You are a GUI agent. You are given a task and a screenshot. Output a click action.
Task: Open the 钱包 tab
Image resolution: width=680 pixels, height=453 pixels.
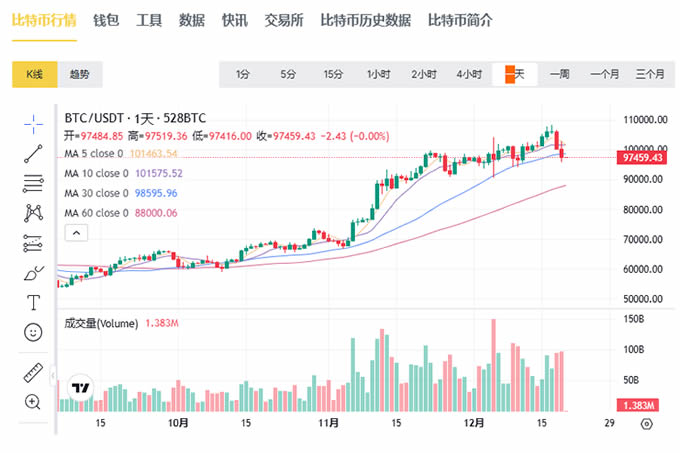105,20
